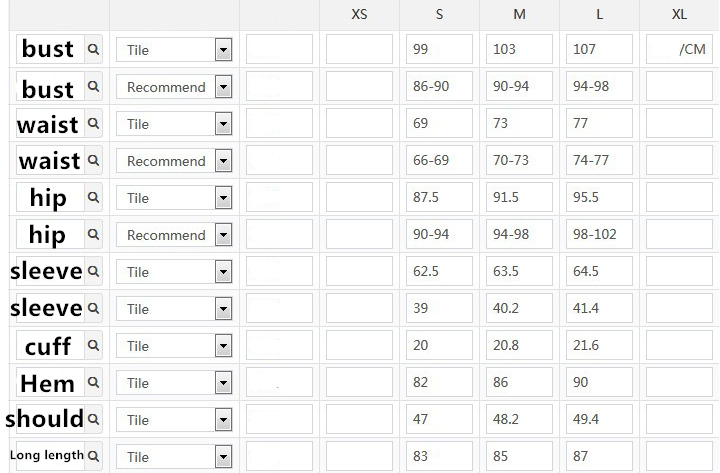Click the magnifier beside the should label
The image size is (720, 473).
93,419
